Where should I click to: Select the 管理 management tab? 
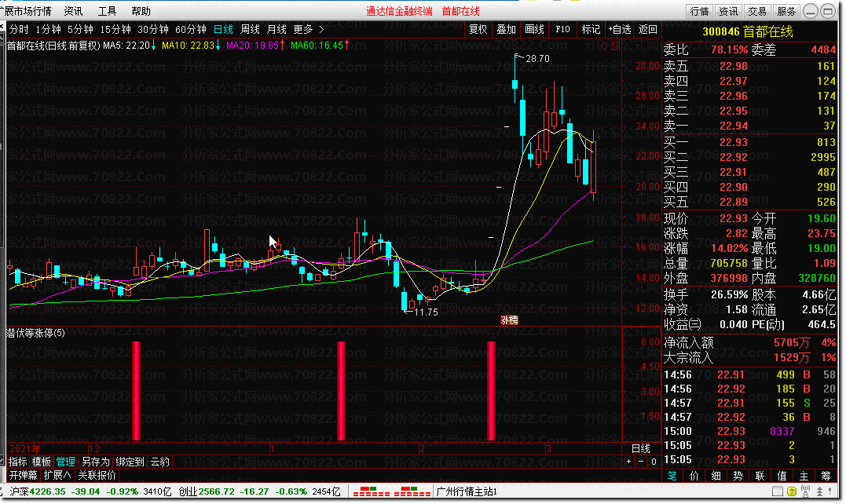coord(66,462)
